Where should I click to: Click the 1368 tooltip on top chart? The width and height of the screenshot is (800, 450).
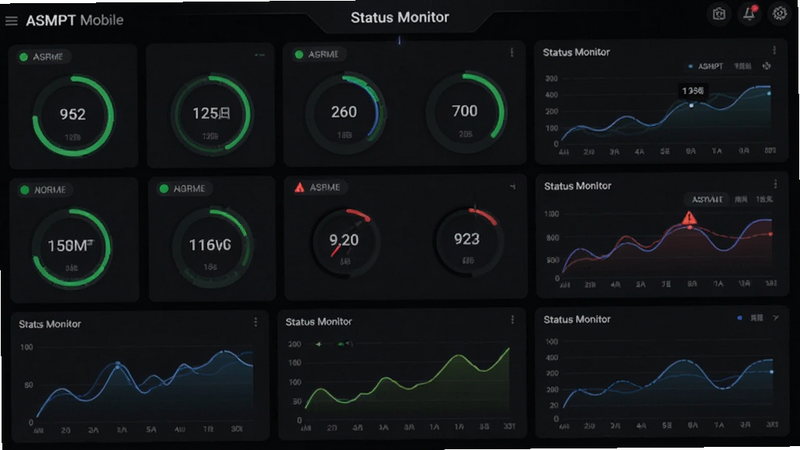[692, 91]
